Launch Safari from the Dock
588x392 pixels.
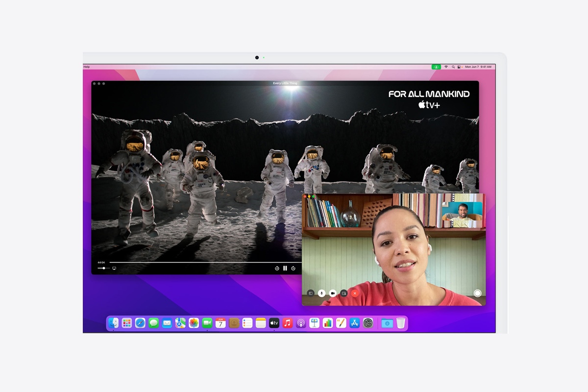[x=139, y=323]
